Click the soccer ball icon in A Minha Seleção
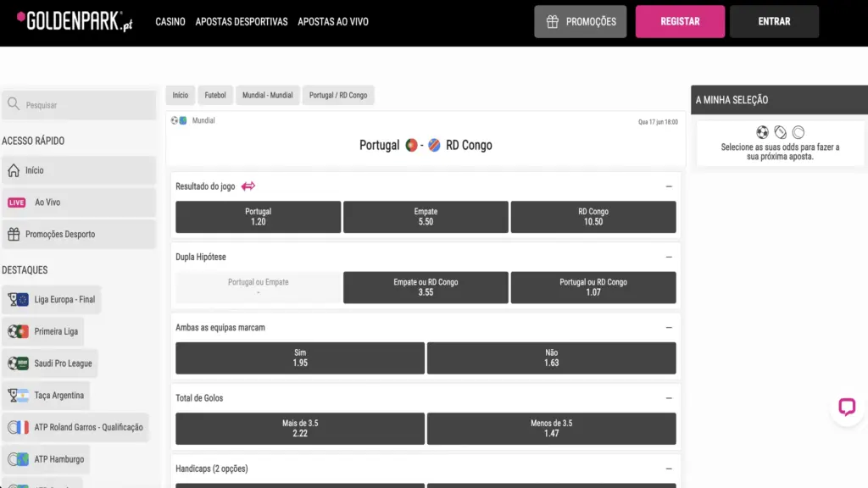 (762, 132)
